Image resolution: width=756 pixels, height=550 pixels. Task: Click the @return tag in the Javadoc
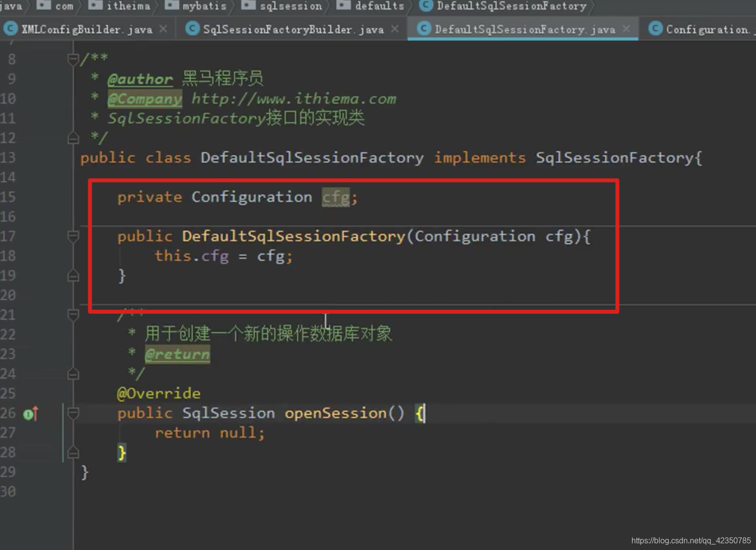tap(177, 354)
